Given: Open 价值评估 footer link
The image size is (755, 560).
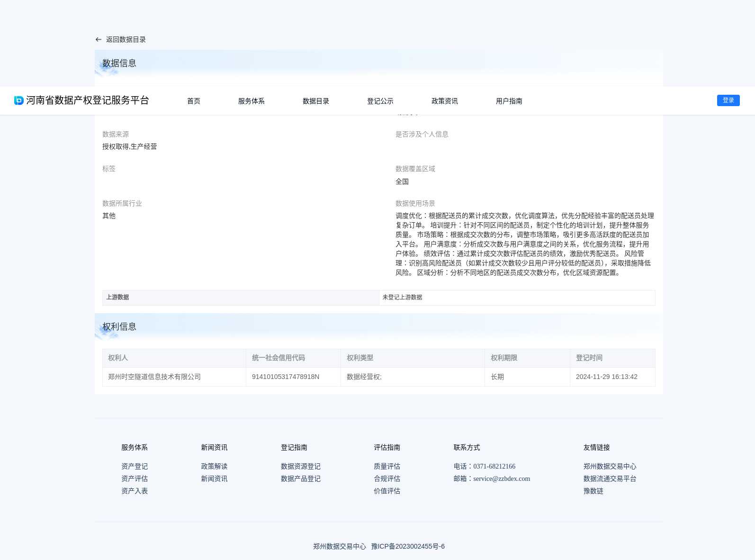Looking at the screenshot, I should pyautogui.click(x=387, y=491).
